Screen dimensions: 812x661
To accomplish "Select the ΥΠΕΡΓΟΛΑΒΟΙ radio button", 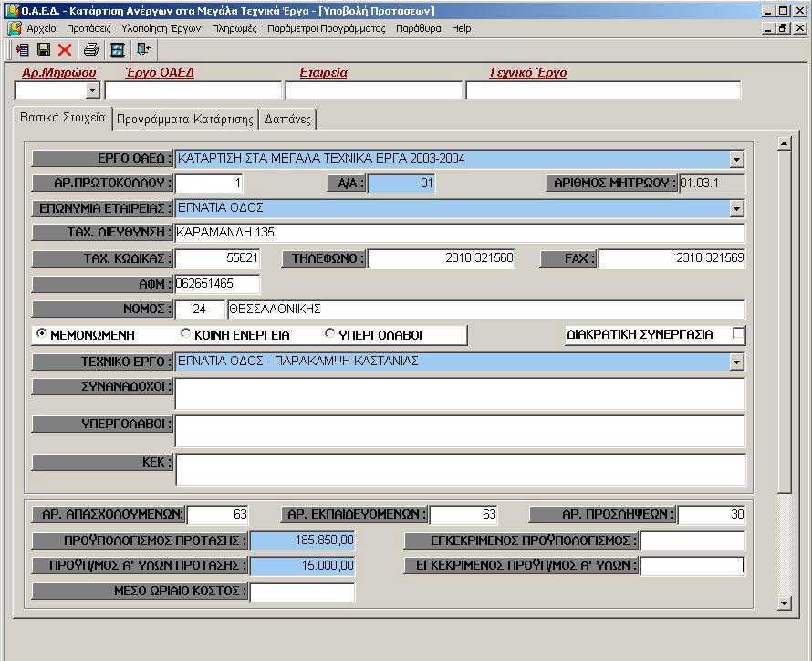I will [x=329, y=333].
